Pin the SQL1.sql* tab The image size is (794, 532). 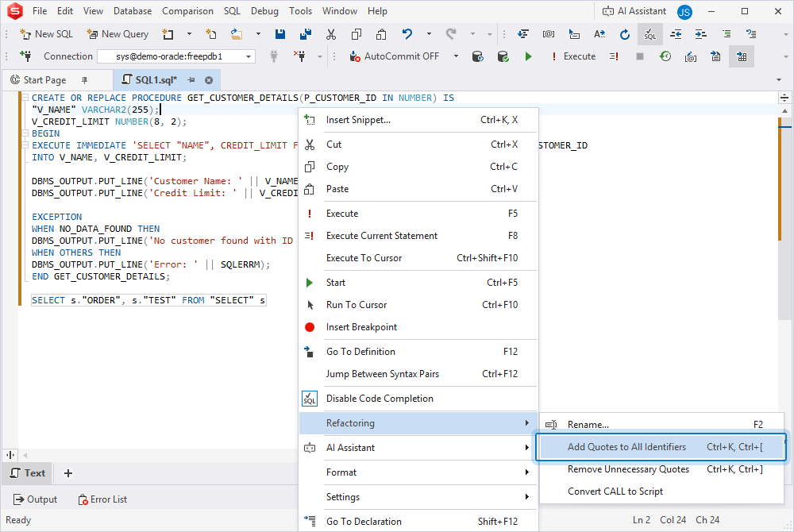point(191,80)
